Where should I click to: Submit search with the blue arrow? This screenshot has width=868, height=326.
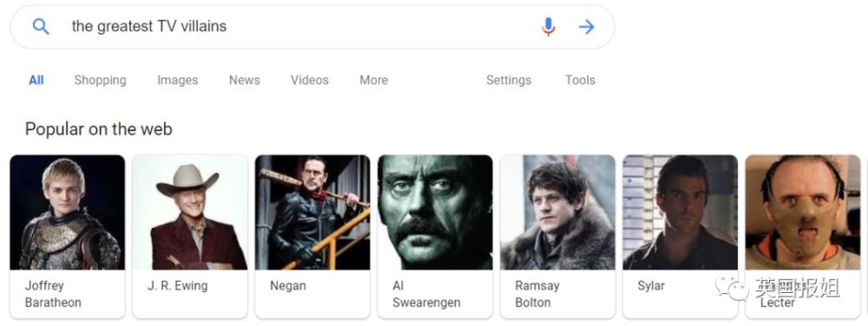pyautogui.click(x=586, y=27)
